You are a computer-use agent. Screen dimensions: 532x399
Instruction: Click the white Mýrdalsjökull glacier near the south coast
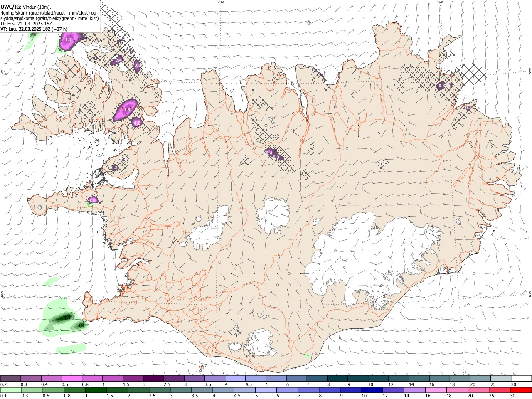coord(260,343)
